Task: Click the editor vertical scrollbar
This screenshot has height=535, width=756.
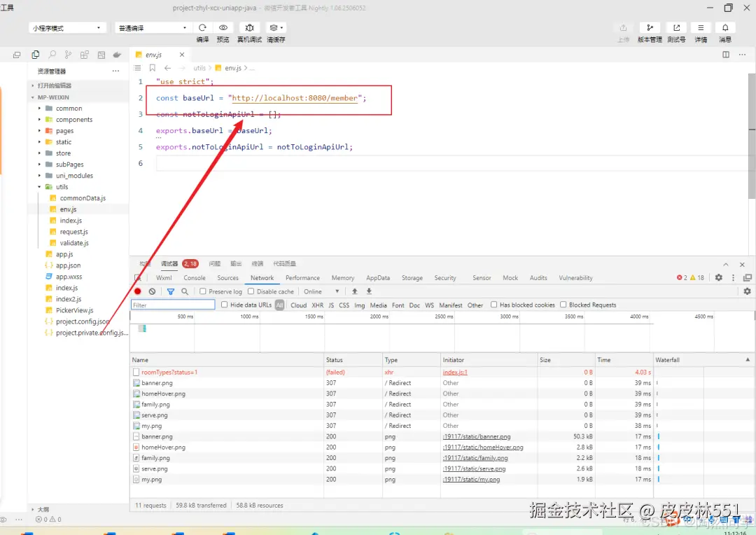Action: coord(752,135)
